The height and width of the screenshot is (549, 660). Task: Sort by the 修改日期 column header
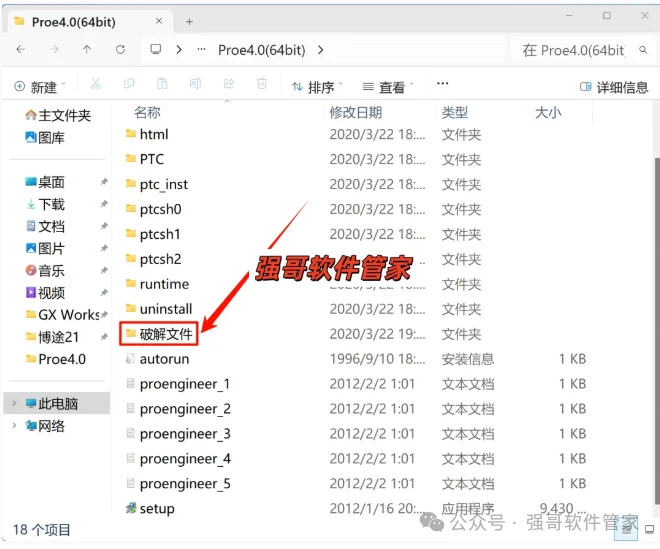click(356, 112)
